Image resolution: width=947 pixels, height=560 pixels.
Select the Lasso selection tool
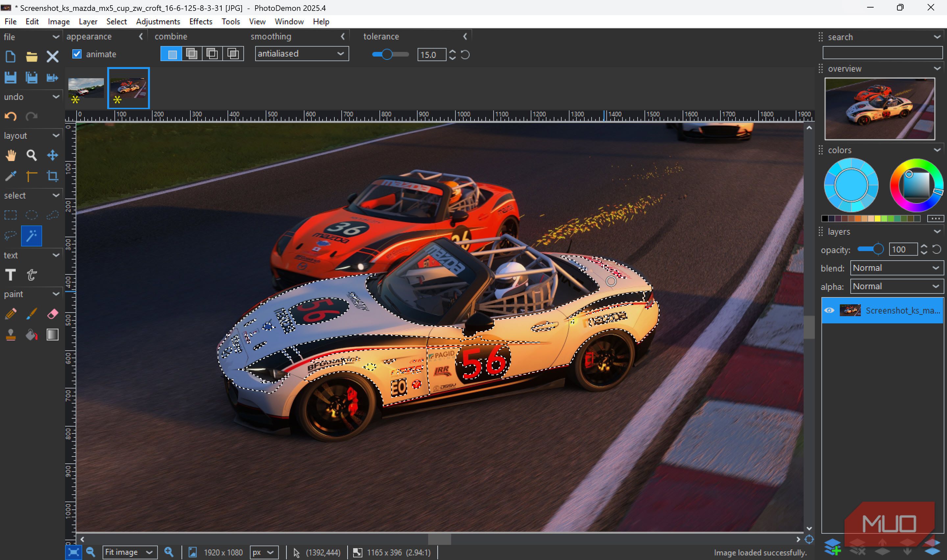(11, 236)
